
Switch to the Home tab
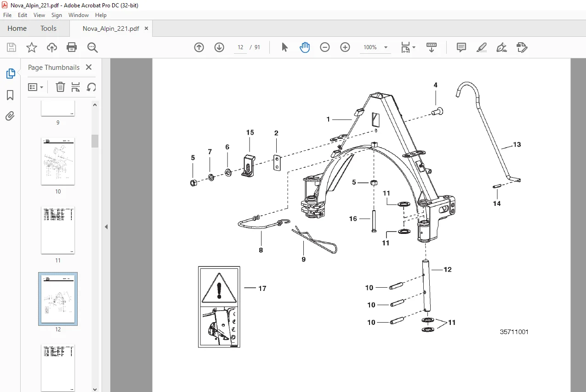[x=17, y=28]
